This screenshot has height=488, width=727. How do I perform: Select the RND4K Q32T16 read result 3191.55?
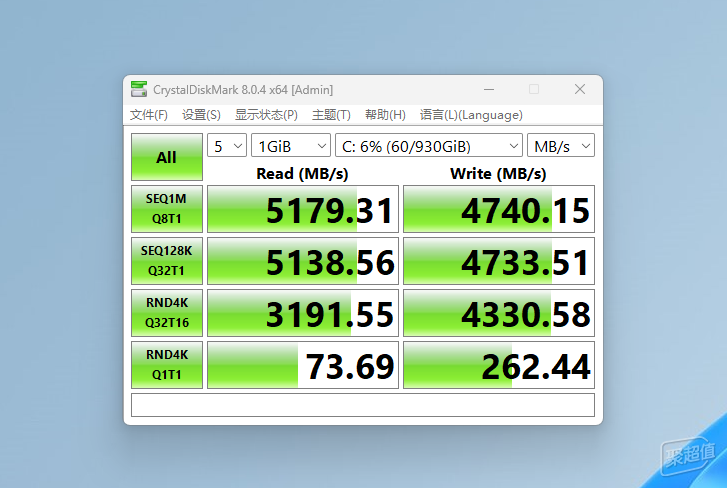[303, 313]
